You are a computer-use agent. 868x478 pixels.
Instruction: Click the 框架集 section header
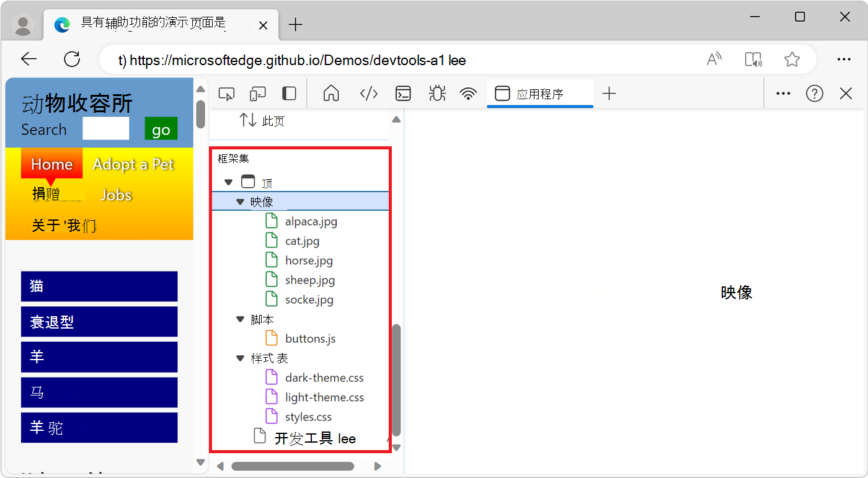[x=233, y=159]
